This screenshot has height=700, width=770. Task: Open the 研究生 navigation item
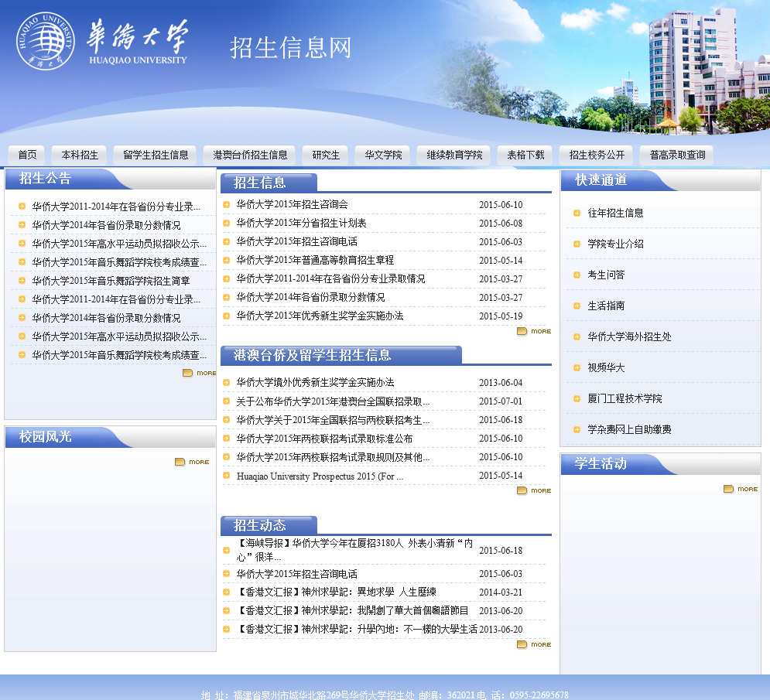tap(326, 155)
